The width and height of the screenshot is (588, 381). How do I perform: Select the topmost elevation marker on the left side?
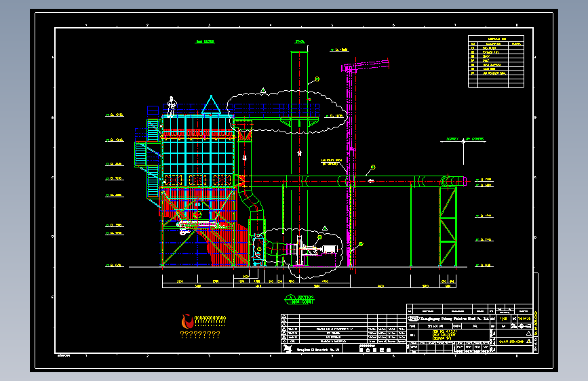[x=115, y=115]
